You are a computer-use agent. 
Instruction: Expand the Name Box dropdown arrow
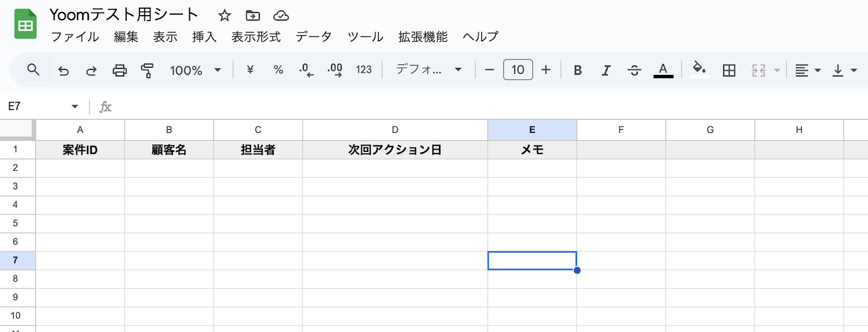(75, 106)
